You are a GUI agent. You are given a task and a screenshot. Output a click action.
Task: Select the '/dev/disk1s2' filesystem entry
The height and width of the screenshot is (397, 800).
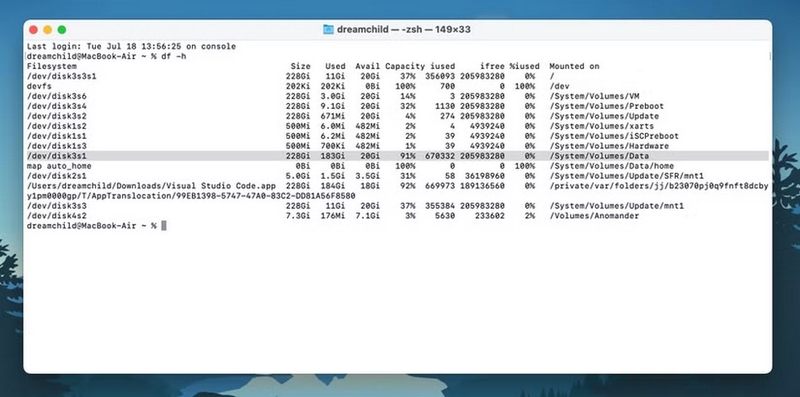coord(57,126)
